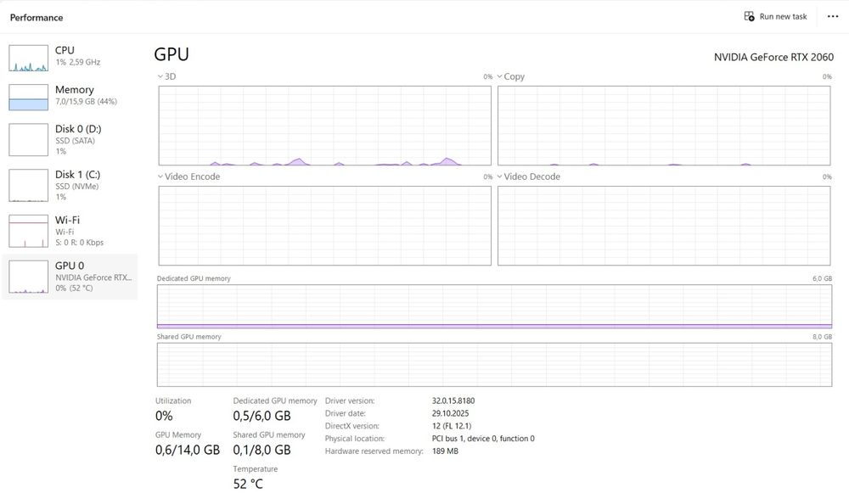Click the Shared GPU memory graph
Screen dimensions: 849x504
click(x=494, y=365)
